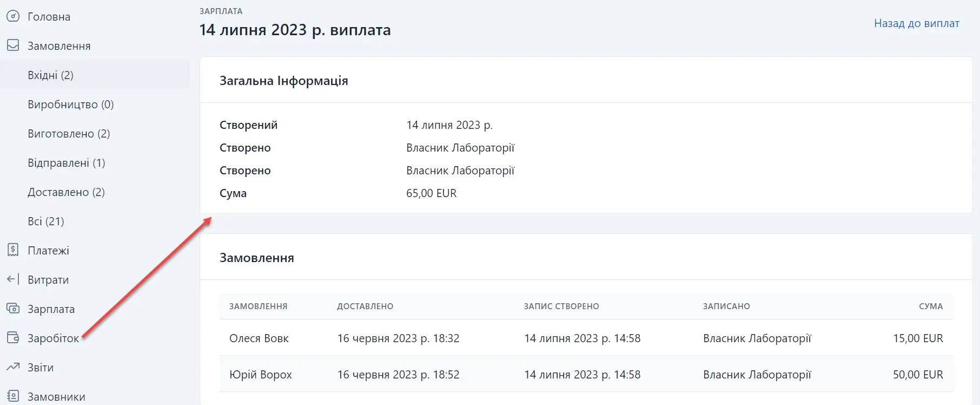Click delivered date 16 червня 2023 р. 18:52
980x405 pixels.
(399, 375)
